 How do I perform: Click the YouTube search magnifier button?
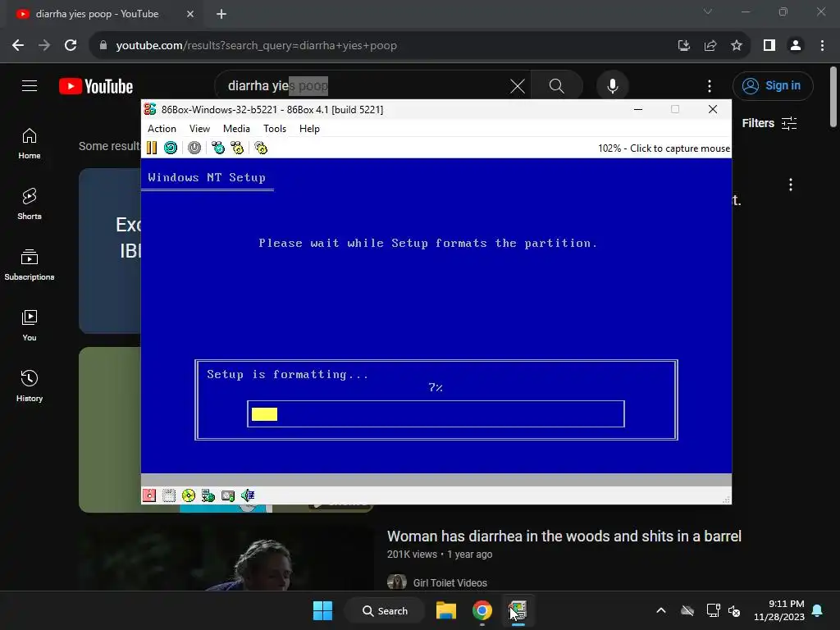(557, 85)
